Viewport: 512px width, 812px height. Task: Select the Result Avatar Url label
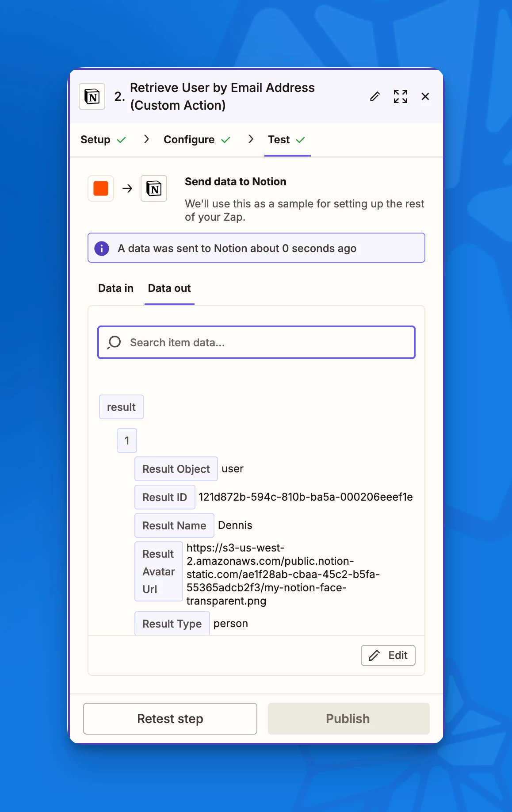click(x=159, y=571)
